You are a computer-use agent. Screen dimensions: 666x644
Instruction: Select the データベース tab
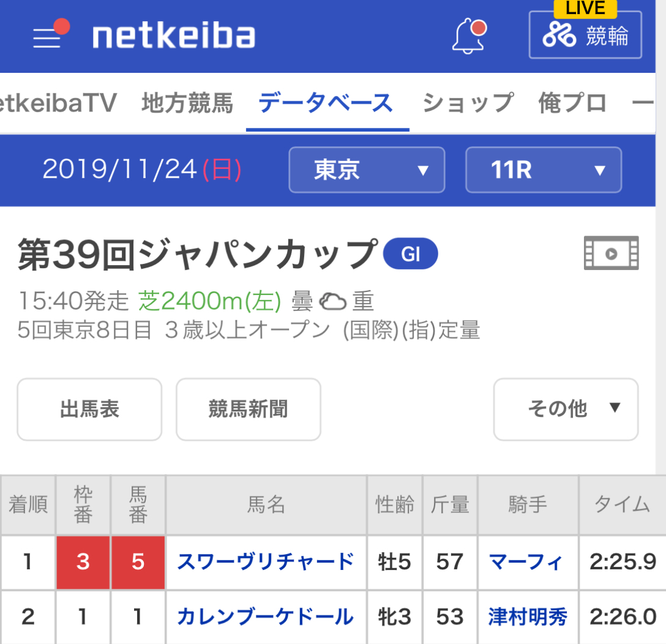[326, 103]
